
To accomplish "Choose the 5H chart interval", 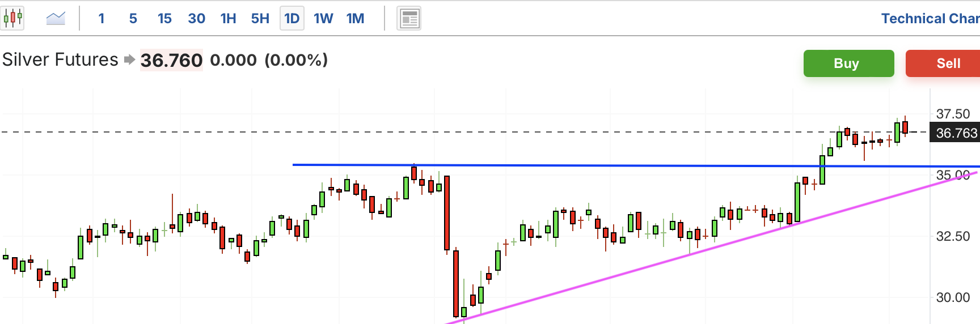I will tap(260, 19).
